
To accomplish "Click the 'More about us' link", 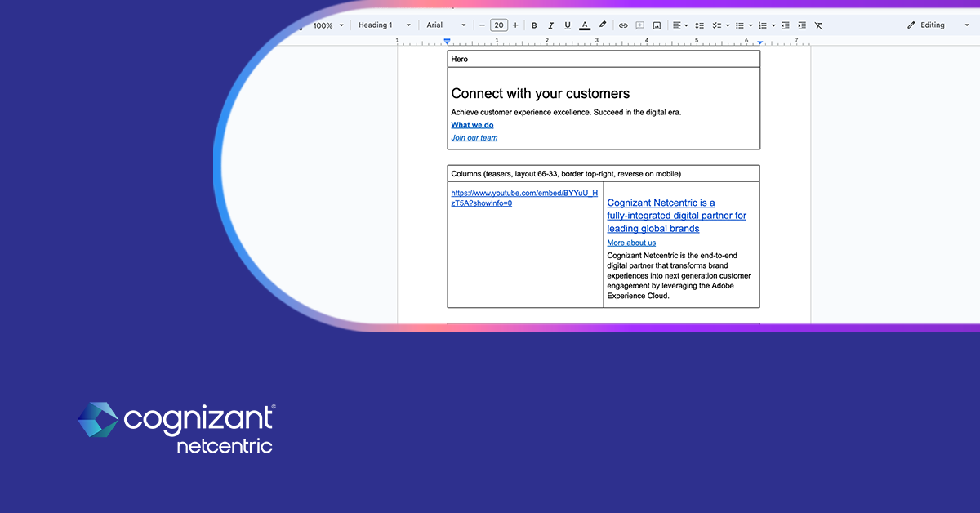I will click(631, 243).
